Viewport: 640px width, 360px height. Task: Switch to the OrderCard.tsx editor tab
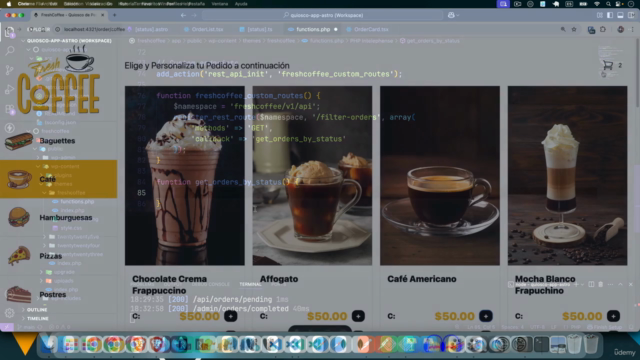[x=367, y=29]
